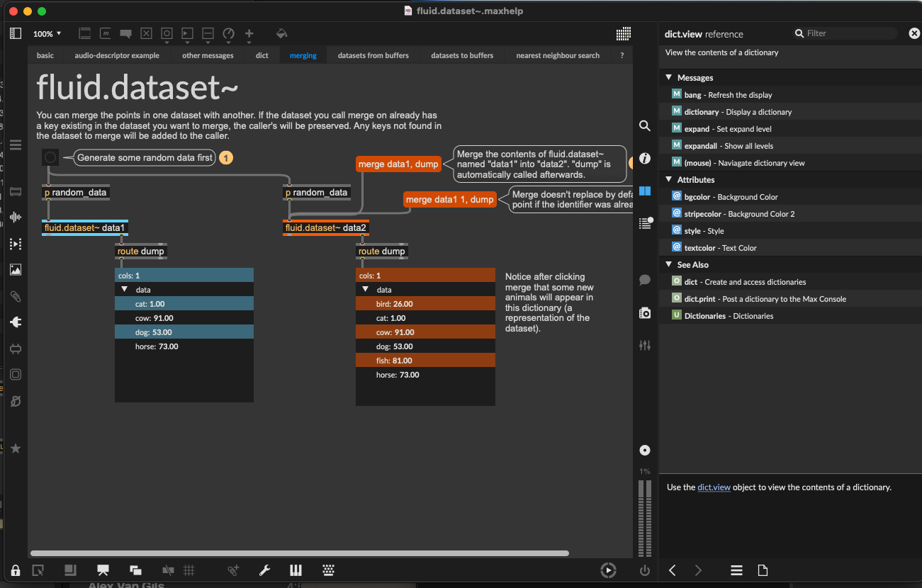Open the images browser in left sidebar
The width and height of the screenshot is (922, 588).
point(16,269)
